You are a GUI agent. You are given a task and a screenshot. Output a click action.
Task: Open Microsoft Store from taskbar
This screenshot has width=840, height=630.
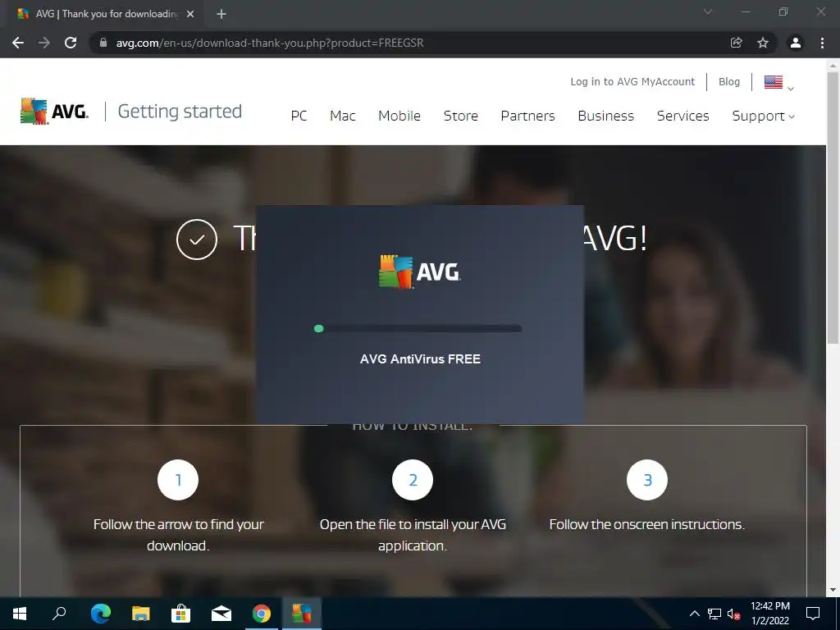point(181,614)
